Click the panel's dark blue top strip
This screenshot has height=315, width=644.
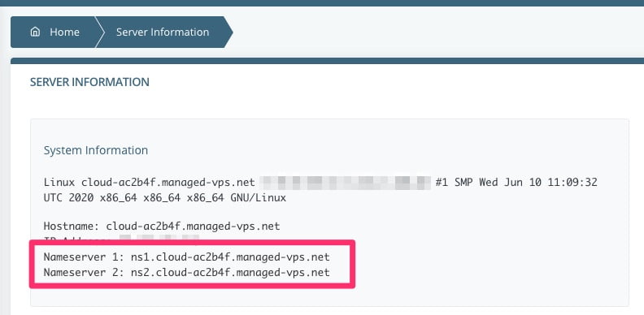[328, 61]
